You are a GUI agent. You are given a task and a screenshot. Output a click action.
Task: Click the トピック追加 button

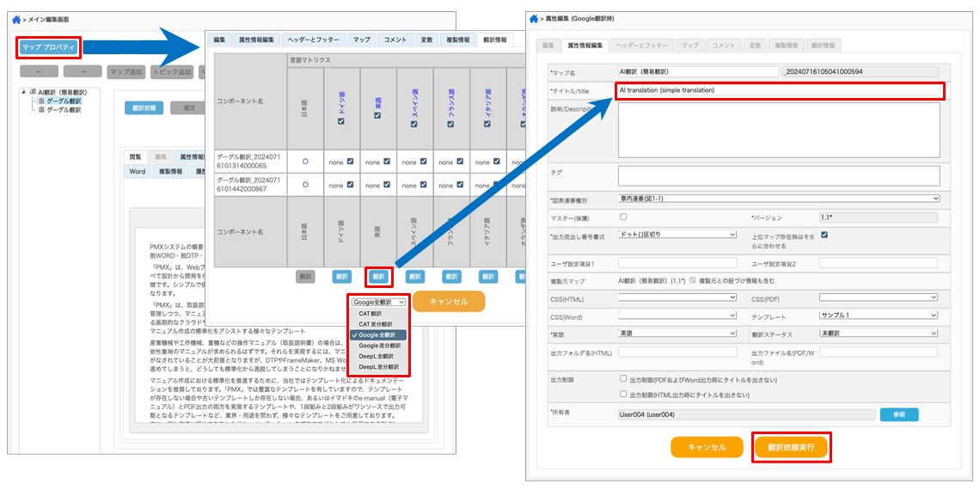(172, 72)
